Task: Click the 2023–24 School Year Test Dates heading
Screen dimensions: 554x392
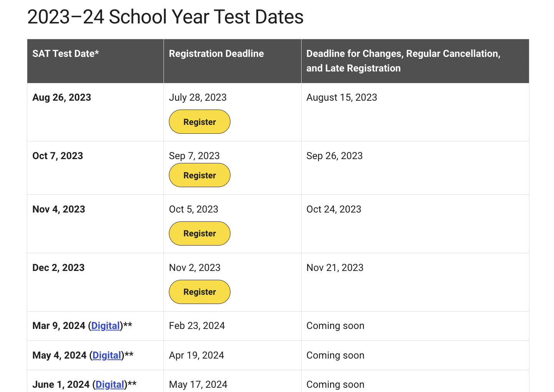Action: [165, 17]
